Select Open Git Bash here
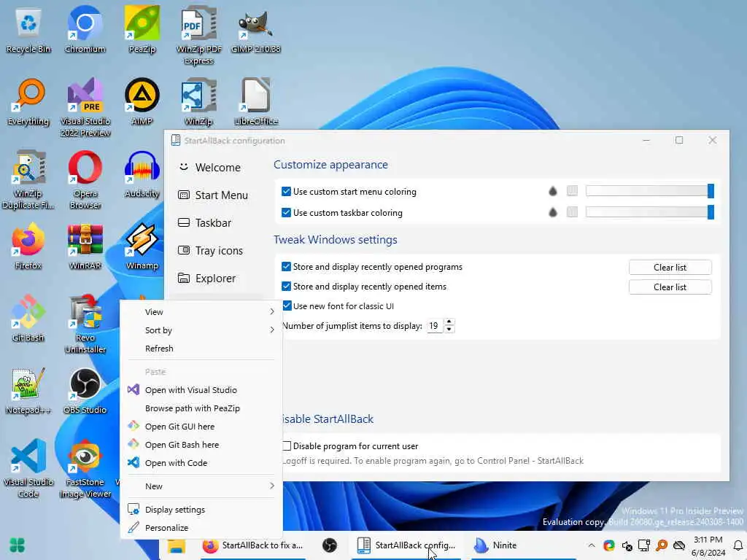747x560 pixels. (201, 445)
